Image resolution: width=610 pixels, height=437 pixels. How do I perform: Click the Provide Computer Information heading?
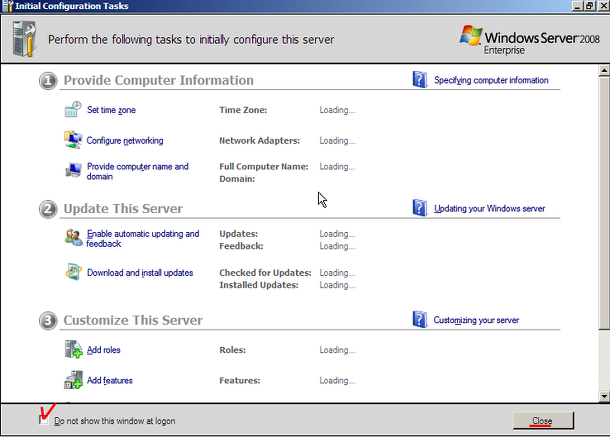point(158,80)
